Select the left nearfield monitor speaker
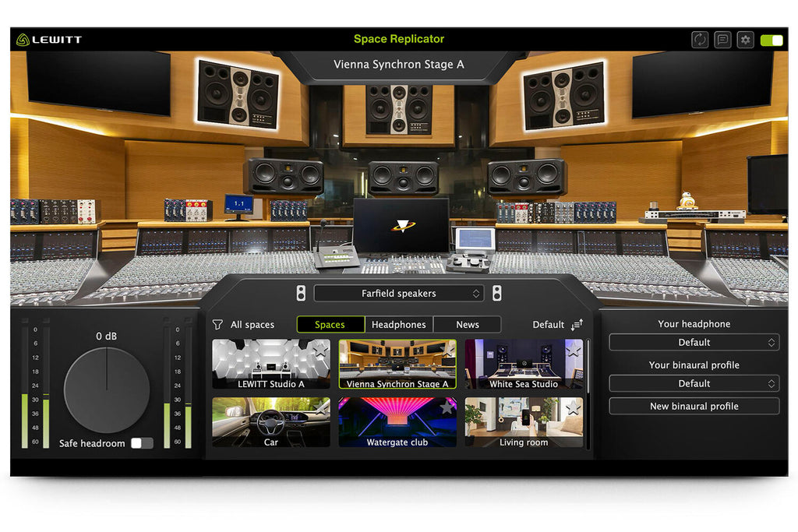This screenshot has width=798, height=532. [285, 176]
